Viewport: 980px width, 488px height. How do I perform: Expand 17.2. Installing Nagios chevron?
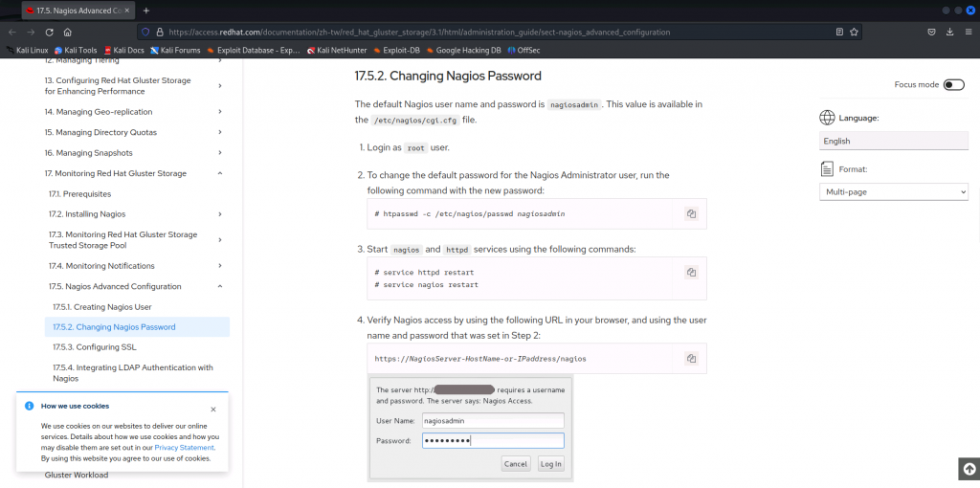coord(220,214)
